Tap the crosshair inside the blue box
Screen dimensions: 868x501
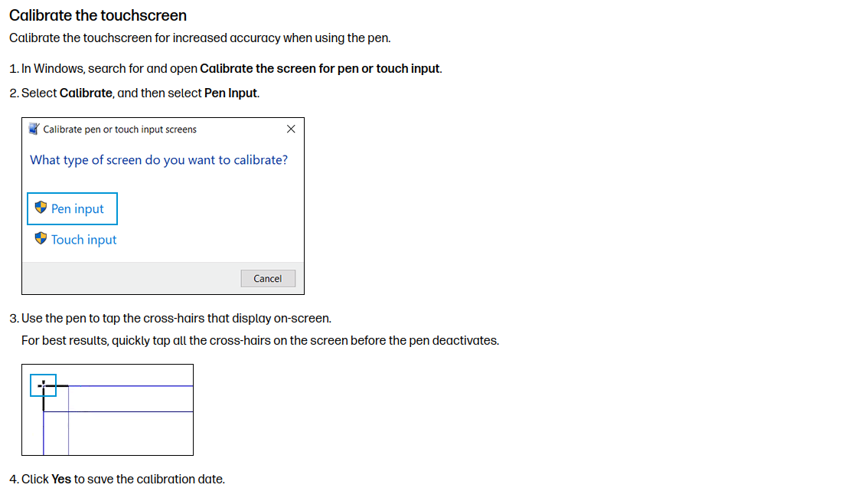click(43, 385)
